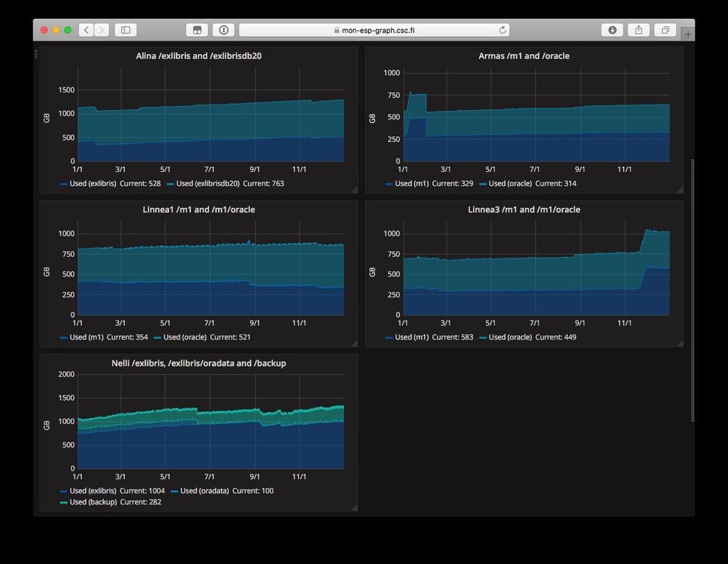Image resolution: width=728 pixels, height=564 pixels.
Task: Click the address bar showing mon-esp-graph.csc.fi
Action: [374, 30]
